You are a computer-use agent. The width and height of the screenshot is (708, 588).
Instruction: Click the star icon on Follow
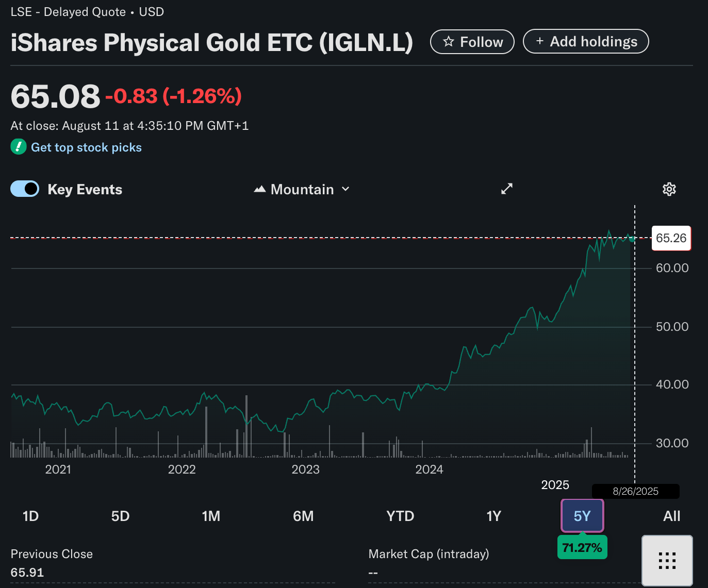(449, 42)
